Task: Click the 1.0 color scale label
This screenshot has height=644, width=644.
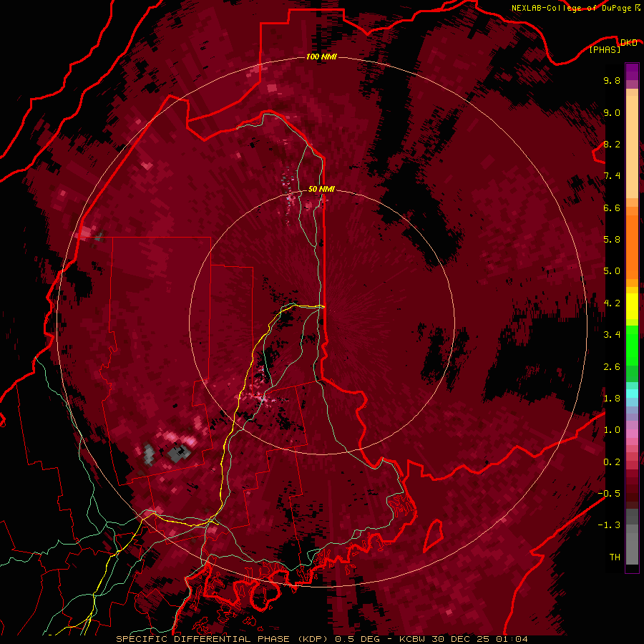Action: [x=612, y=430]
